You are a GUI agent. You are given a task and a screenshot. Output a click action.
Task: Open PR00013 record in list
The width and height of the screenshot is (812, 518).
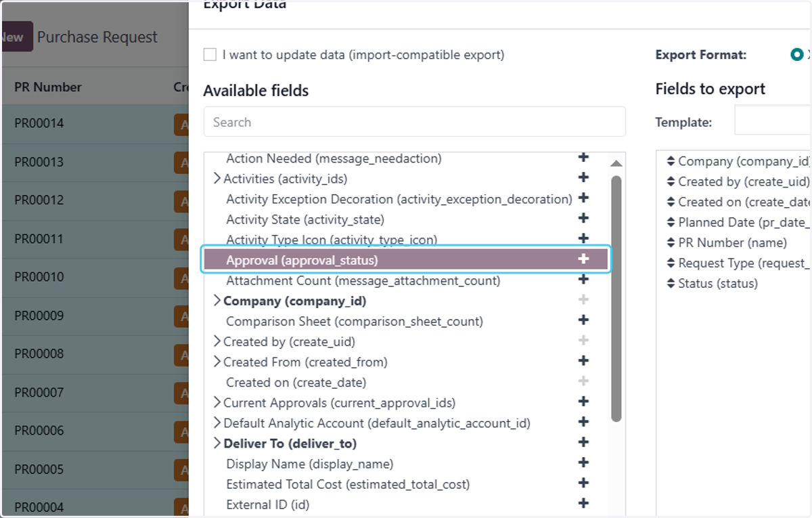click(39, 162)
